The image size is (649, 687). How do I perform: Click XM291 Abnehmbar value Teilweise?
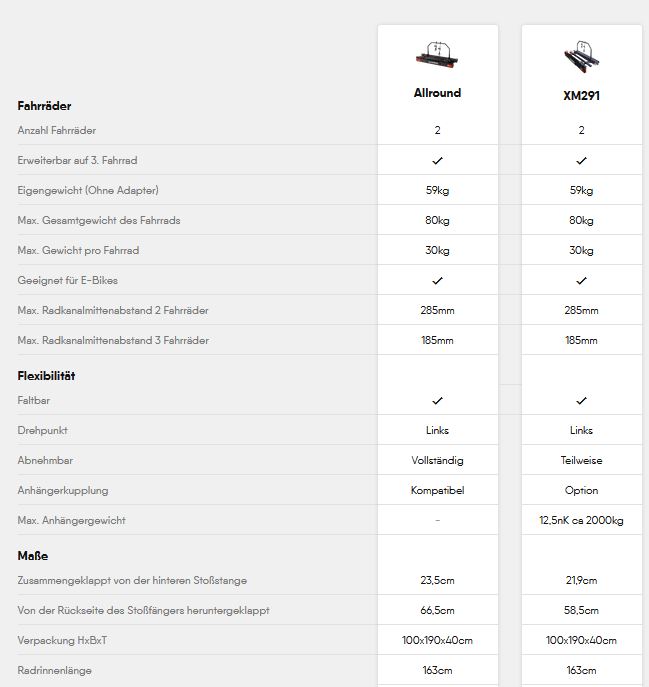coord(581,460)
